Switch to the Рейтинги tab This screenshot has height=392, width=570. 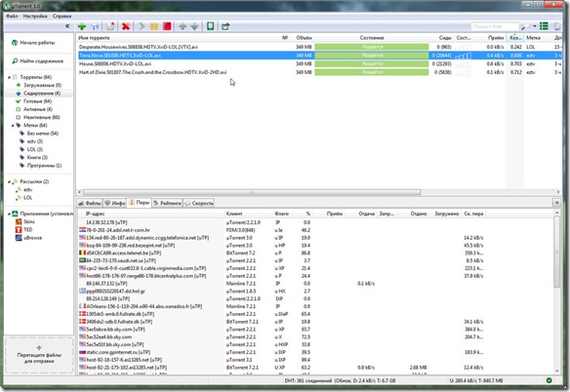coord(167,203)
